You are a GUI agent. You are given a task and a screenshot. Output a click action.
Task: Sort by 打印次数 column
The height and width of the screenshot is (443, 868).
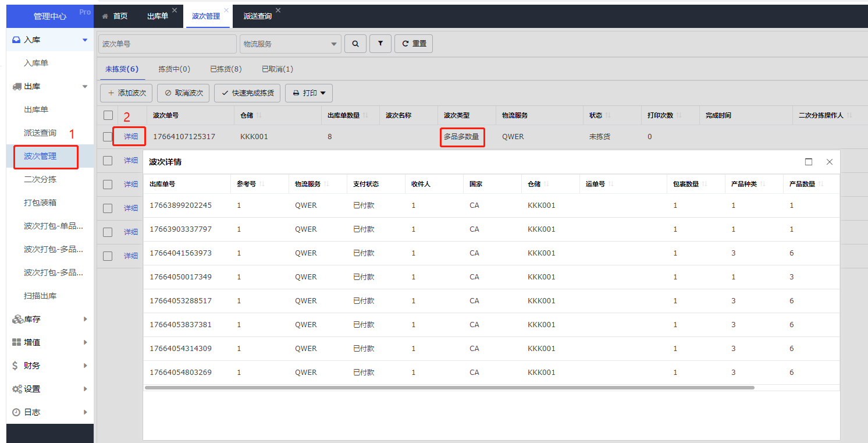[x=679, y=115]
